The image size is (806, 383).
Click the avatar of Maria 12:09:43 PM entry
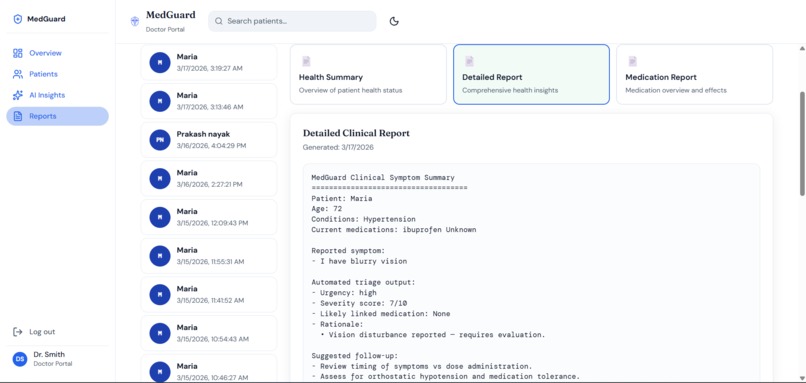tap(160, 217)
